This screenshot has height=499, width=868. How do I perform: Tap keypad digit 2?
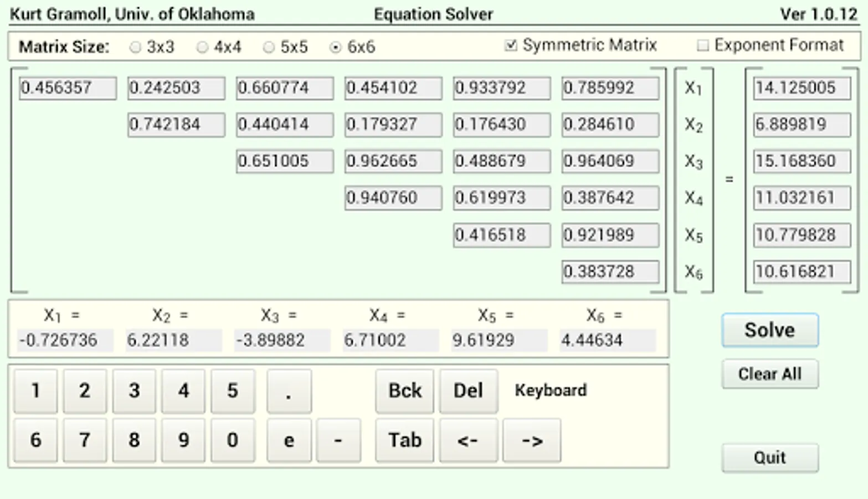pyautogui.click(x=85, y=391)
